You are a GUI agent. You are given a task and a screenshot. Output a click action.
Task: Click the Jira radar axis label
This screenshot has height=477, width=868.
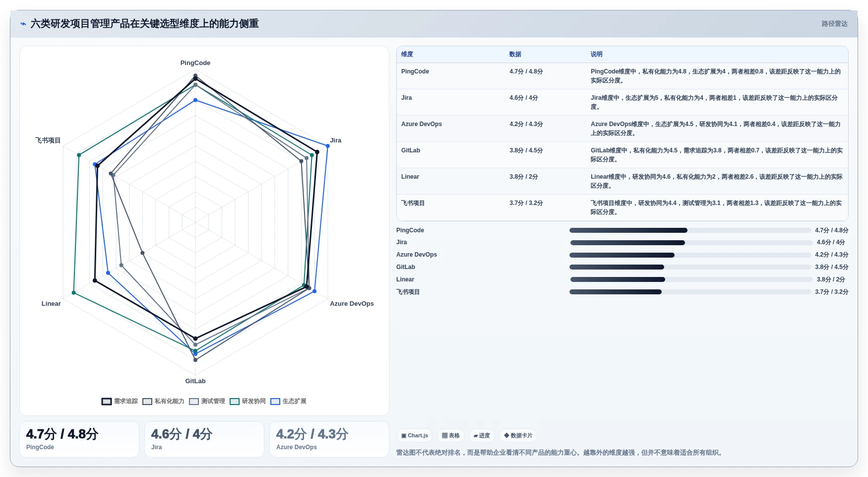point(336,140)
